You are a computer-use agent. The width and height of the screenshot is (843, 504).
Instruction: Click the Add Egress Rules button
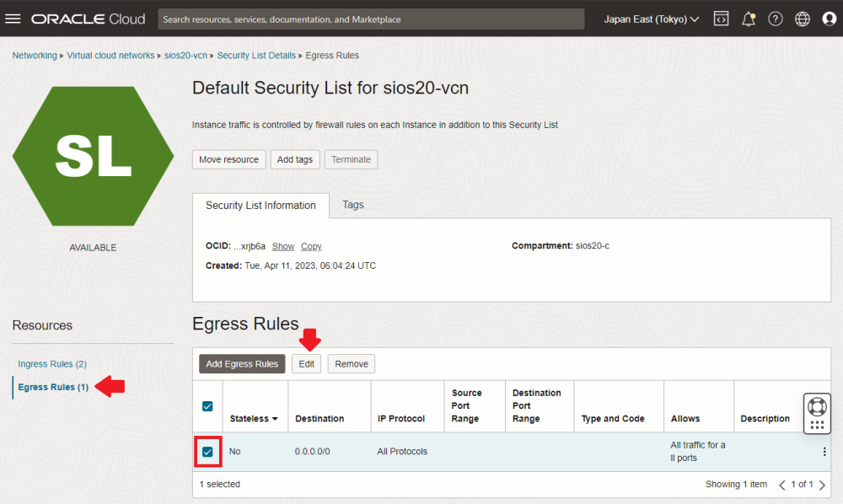pos(242,364)
